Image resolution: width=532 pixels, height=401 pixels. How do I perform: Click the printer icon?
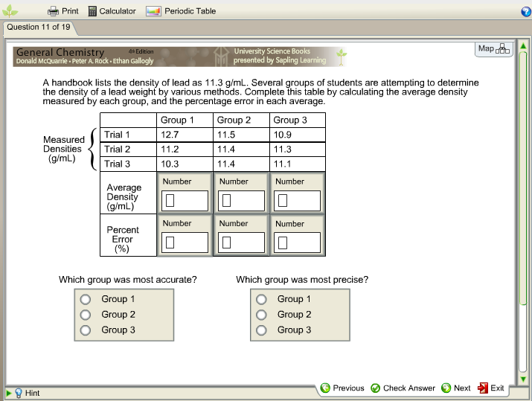point(53,11)
